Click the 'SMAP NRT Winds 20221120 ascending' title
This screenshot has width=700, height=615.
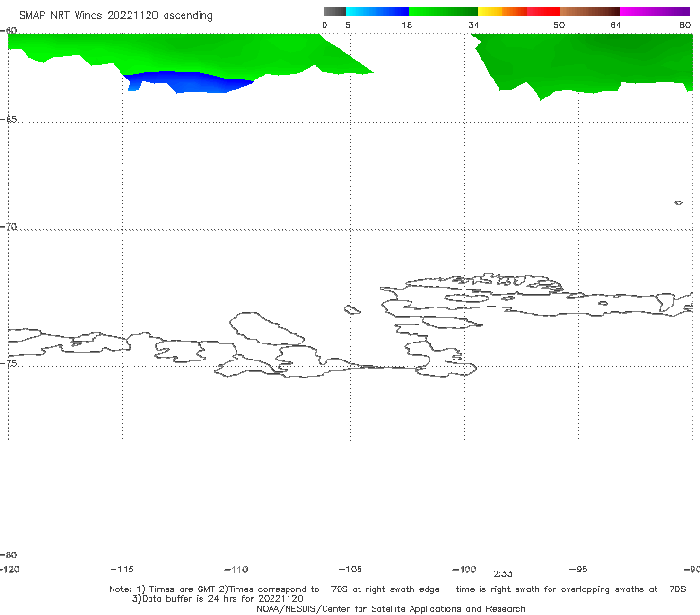(115, 15)
